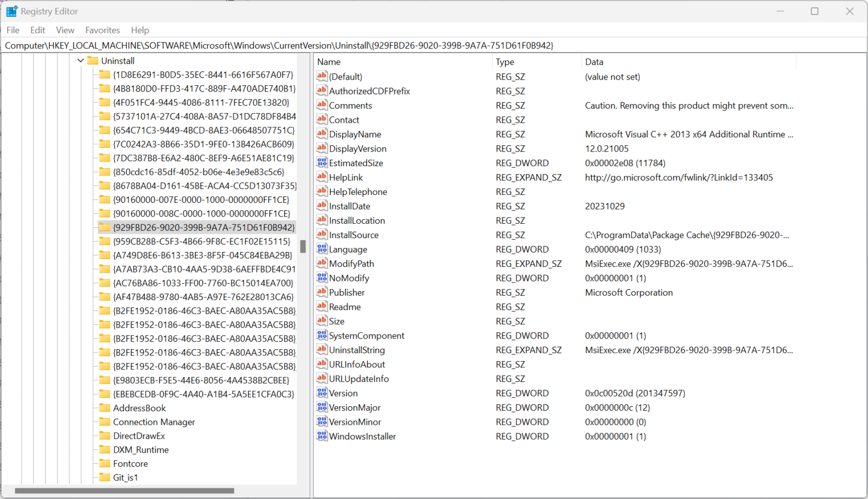Select the {90160000-008C-0000...} key

tap(202, 214)
